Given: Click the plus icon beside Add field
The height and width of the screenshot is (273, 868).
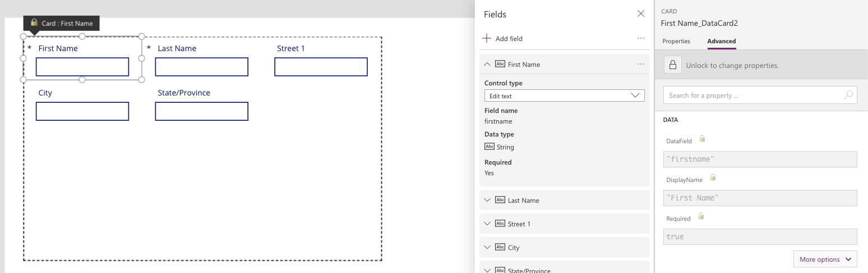Looking at the screenshot, I should [487, 38].
